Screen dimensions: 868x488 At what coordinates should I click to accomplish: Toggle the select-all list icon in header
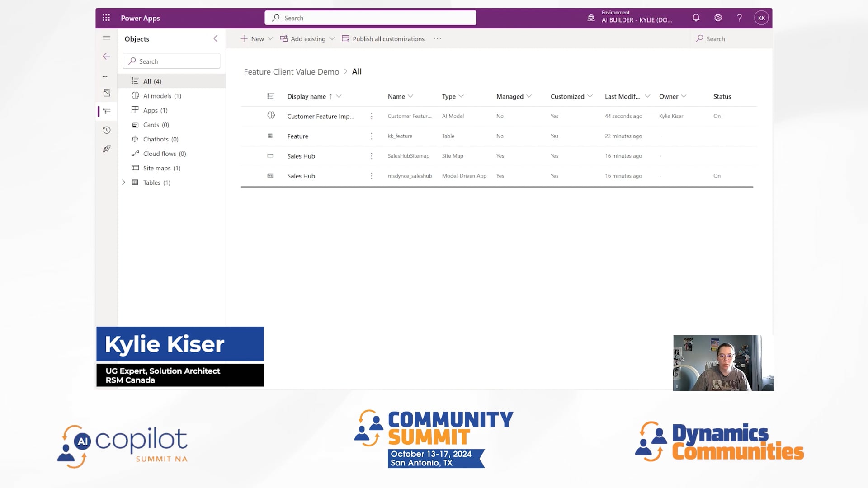pyautogui.click(x=270, y=96)
